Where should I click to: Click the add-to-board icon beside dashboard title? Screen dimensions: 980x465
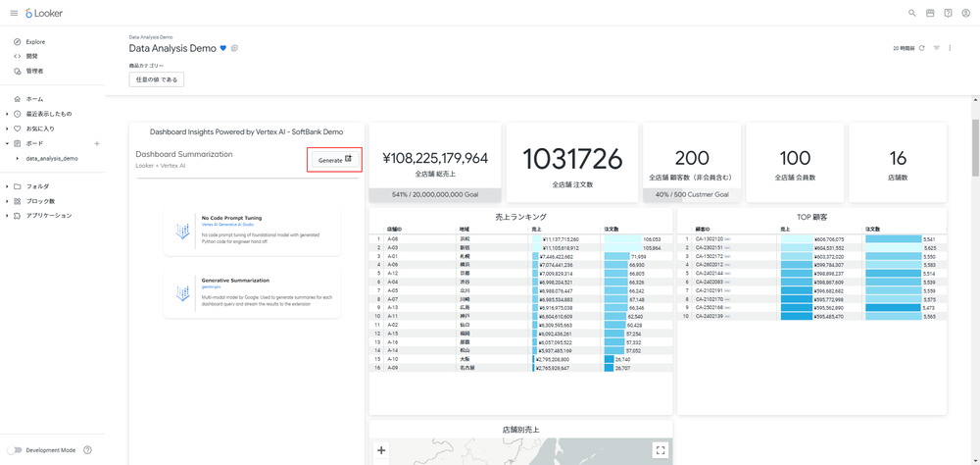tap(234, 48)
